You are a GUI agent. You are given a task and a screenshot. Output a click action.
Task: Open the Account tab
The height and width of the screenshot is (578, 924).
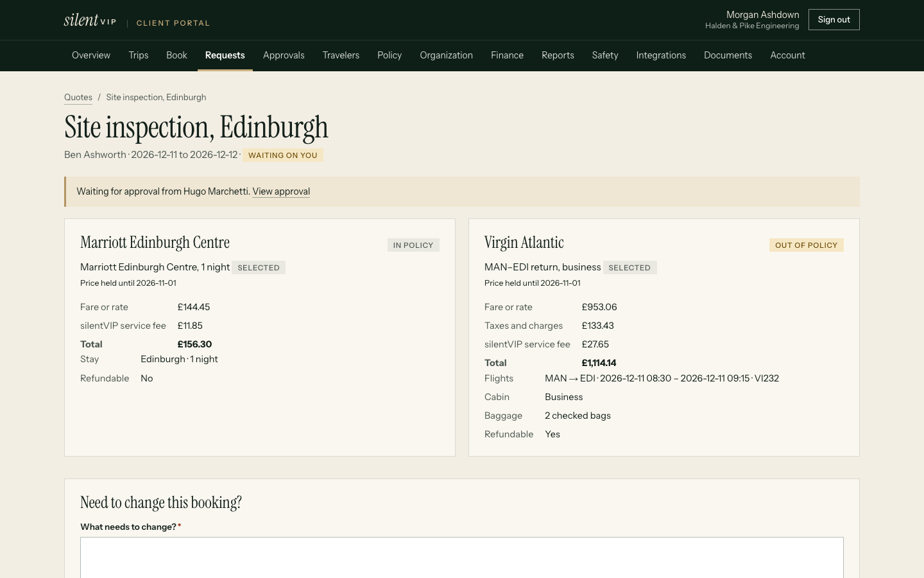click(787, 55)
